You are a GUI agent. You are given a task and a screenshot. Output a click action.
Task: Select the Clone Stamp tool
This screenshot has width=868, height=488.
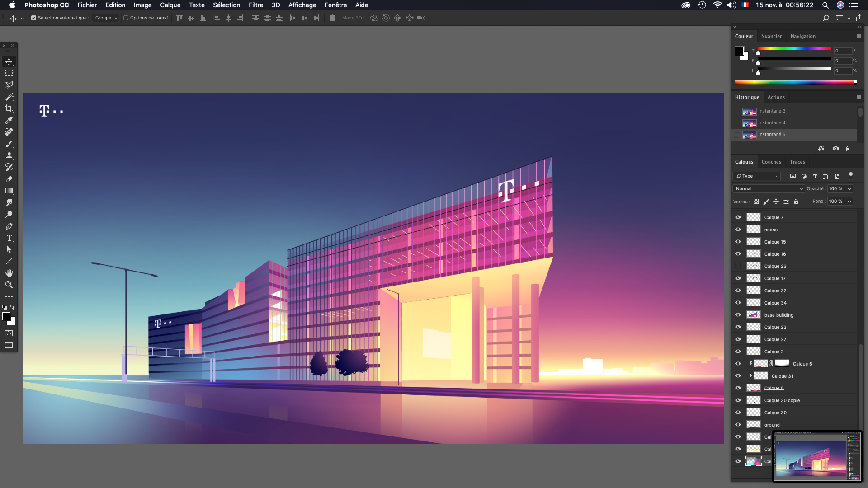(x=9, y=155)
